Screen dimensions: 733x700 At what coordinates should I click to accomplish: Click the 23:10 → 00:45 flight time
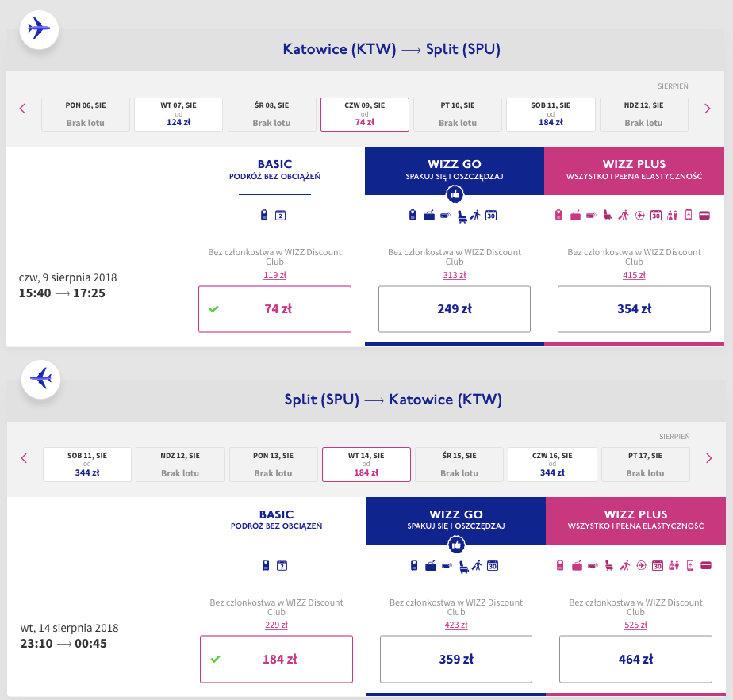click(x=63, y=644)
